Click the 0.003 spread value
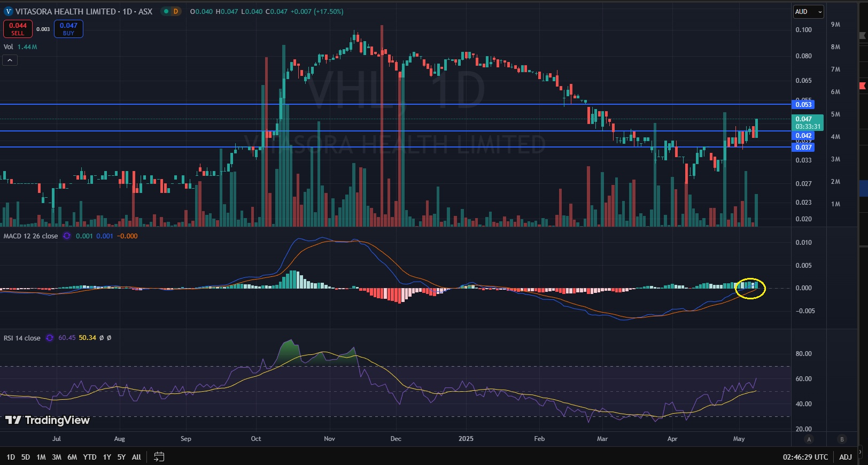This screenshot has width=868, height=465. pos(43,29)
